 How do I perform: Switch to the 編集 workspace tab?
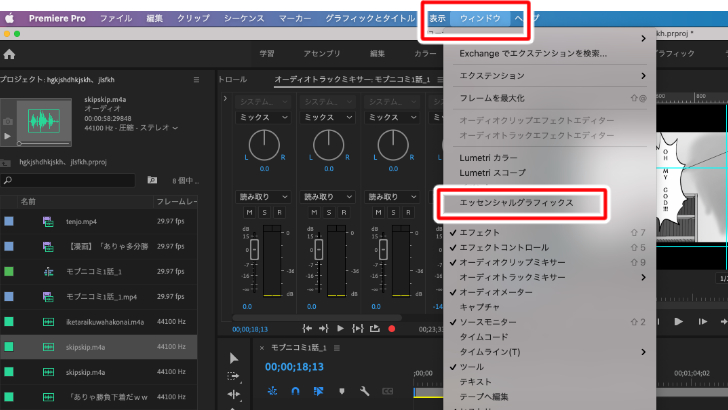point(377,54)
